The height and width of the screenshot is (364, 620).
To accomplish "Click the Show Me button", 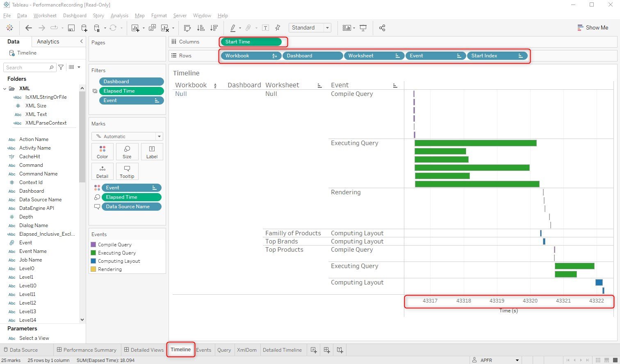I will tap(593, 28).
